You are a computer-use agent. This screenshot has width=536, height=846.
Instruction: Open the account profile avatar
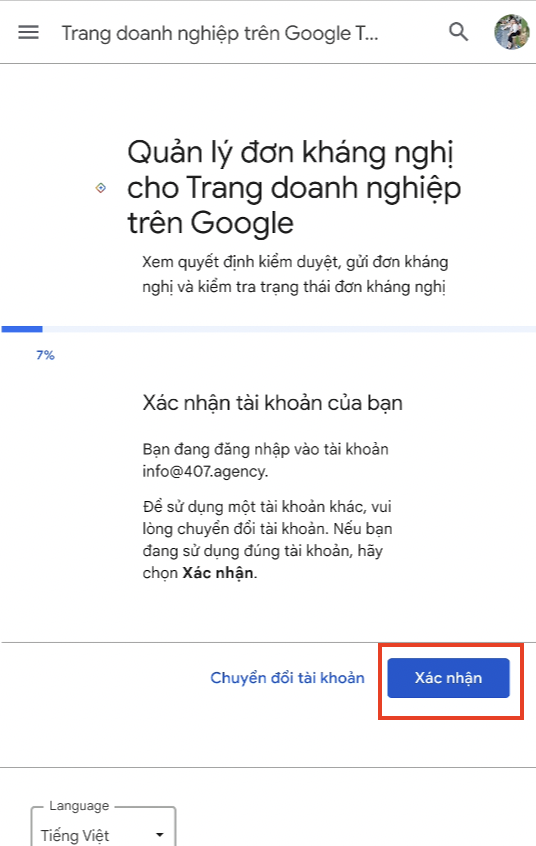511,32
